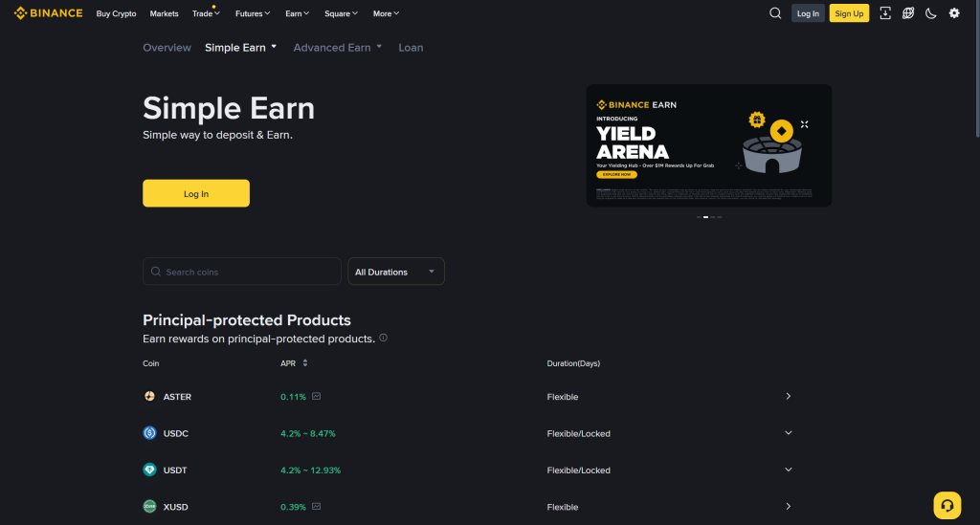Open the Futures menu dropdown
Screen dimensions: 980x525
click(253, 13)
